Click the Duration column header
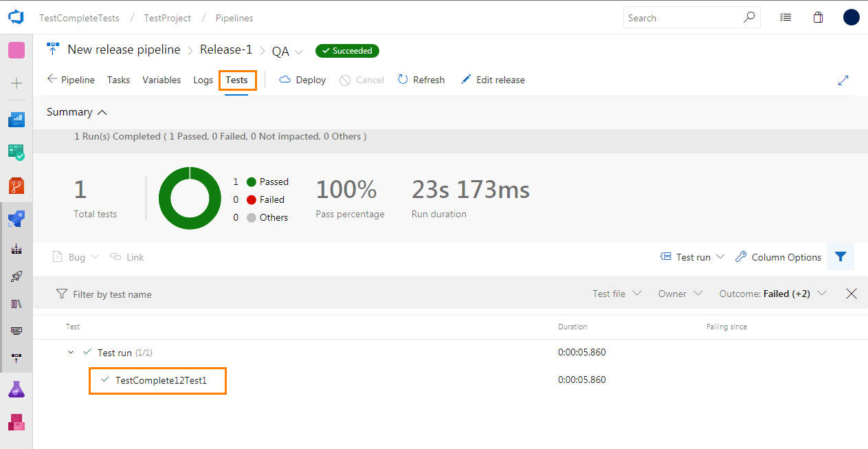Image resolution: width=868 pixels, height=449 pixels. click(x=572, y=327)
